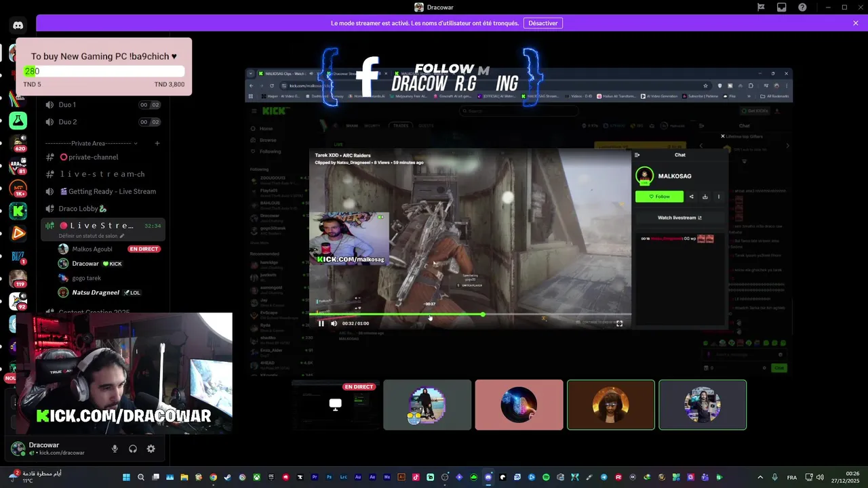
Task: Dismiss the streamer mode banner
Action: point(856,23)
